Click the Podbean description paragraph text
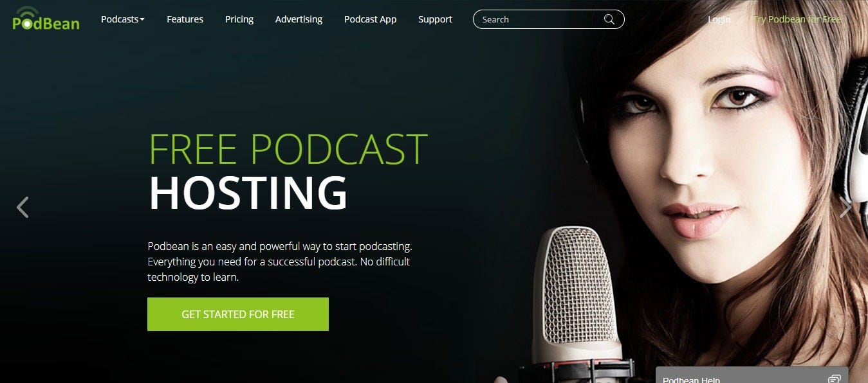 [280, 262]
